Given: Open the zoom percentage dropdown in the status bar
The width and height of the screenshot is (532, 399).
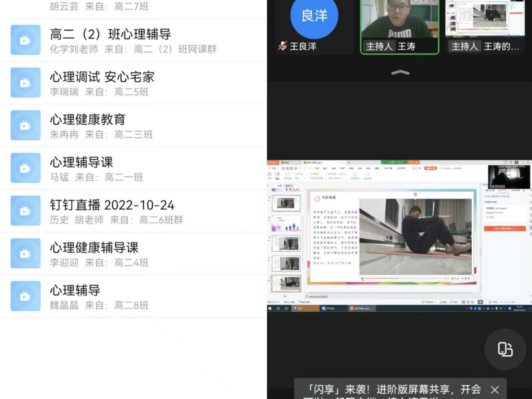Looking at the screenshot, I should coord(495,302).
